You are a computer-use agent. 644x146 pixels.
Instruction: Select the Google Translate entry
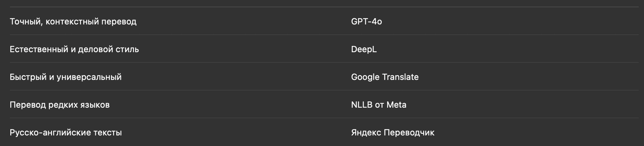pyautogui.click(x=385, y=77)
